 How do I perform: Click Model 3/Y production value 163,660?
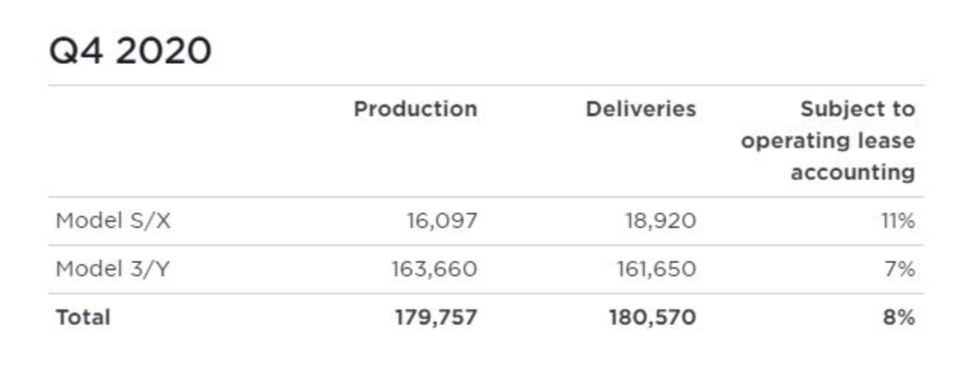point(434,269)
